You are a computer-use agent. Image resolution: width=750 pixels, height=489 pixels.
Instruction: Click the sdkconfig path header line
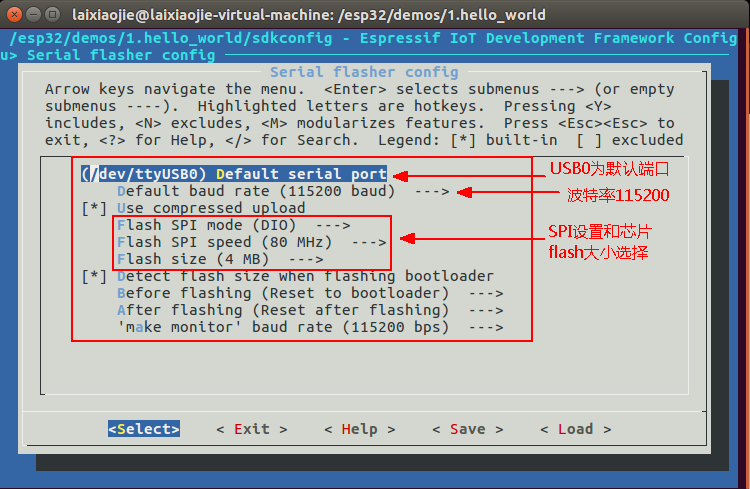[x=373, y=38]
